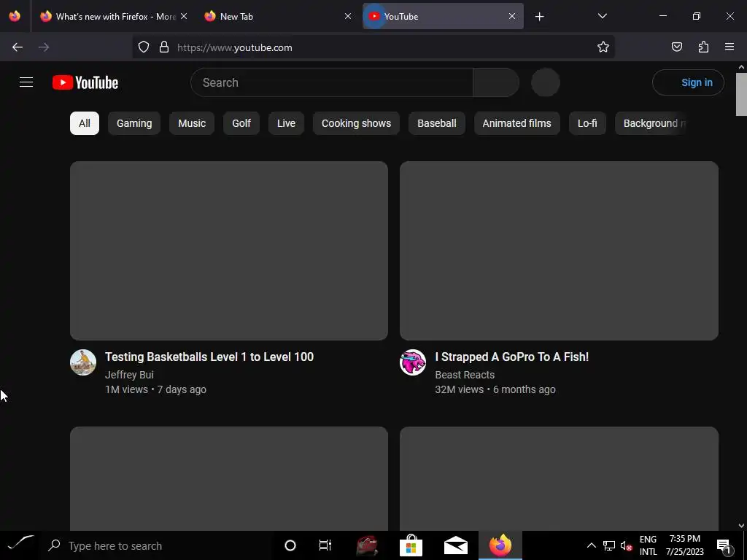Click the voice search round button

[546, 82]
